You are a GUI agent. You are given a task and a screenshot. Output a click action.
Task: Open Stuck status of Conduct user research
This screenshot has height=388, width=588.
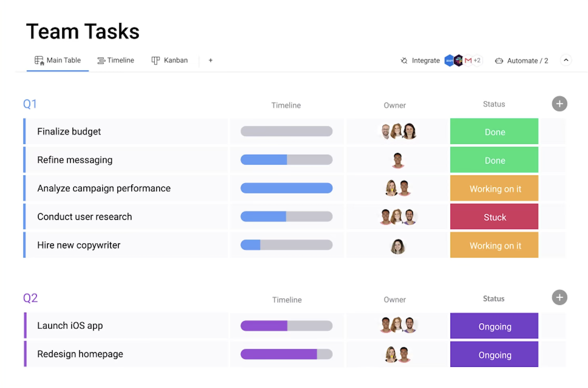click(x=494, y=217)
